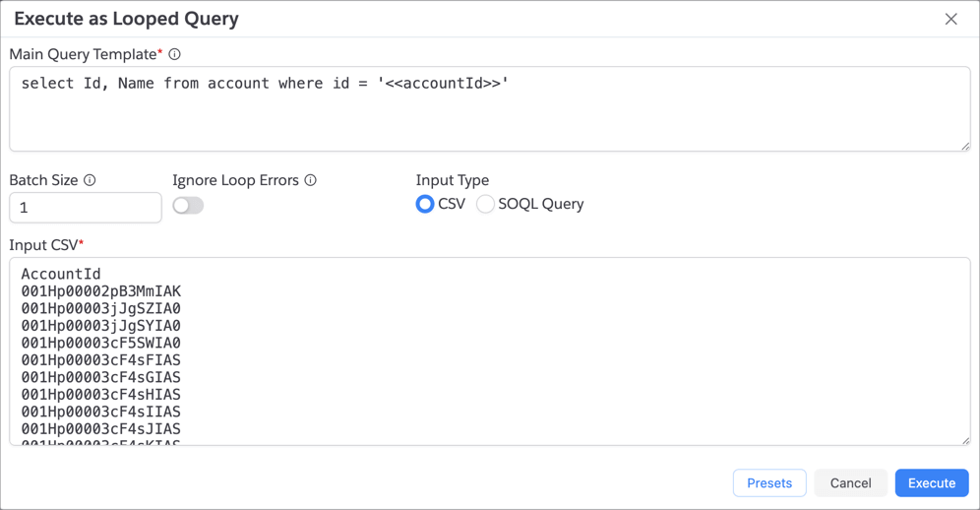
Task: Place cursor on <<accountId>> placeholder in query
Action: [443, 84]
